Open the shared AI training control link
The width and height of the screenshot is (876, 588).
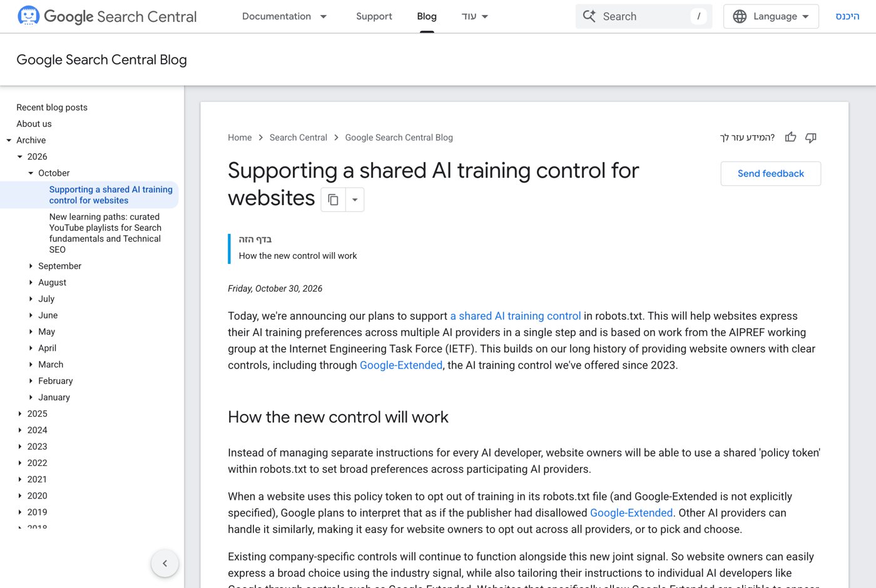pyautogui.click(x=516, y=316)
